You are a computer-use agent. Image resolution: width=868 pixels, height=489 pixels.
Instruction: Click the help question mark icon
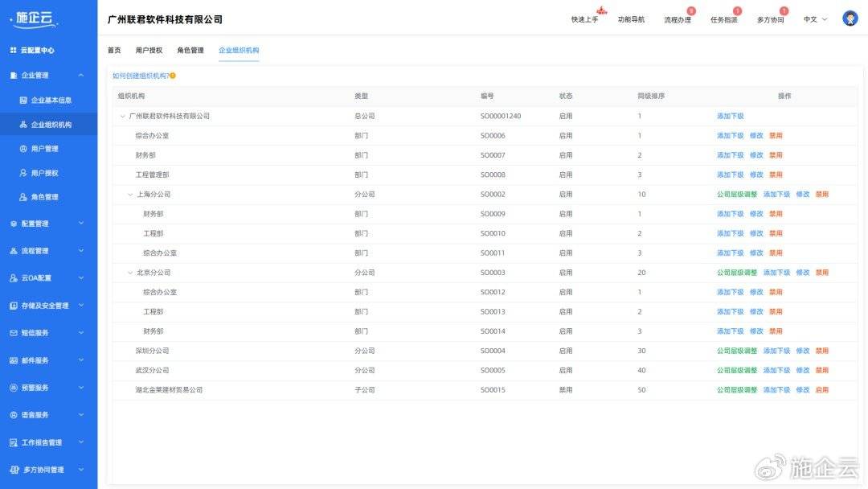point(173,76)
